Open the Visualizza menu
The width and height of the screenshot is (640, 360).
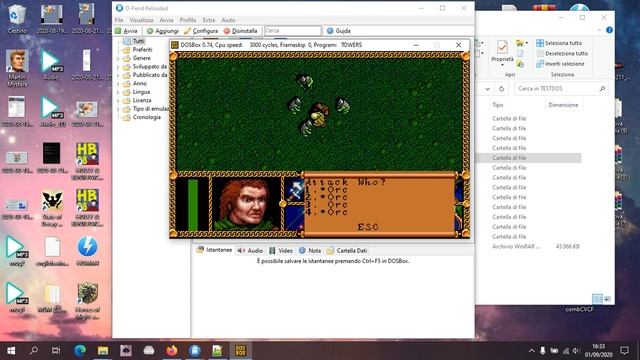141,20
